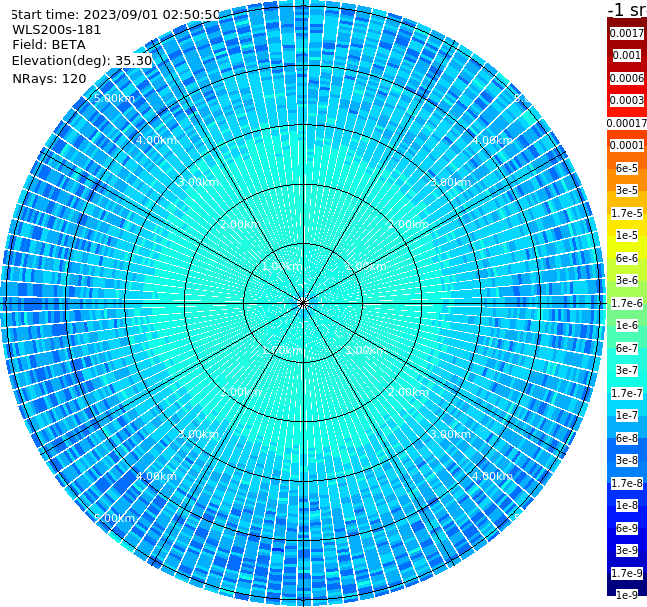Click the 3e-7 colorbar tick label

(627, 370)
